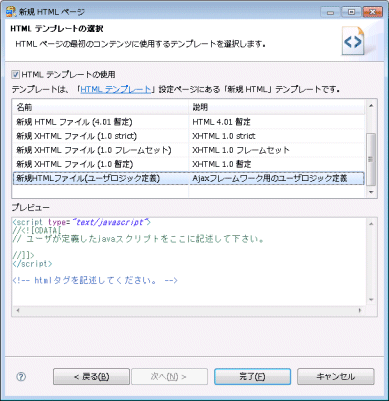Click the 名前 column header

pyautogui.click(x=100, y=107)
